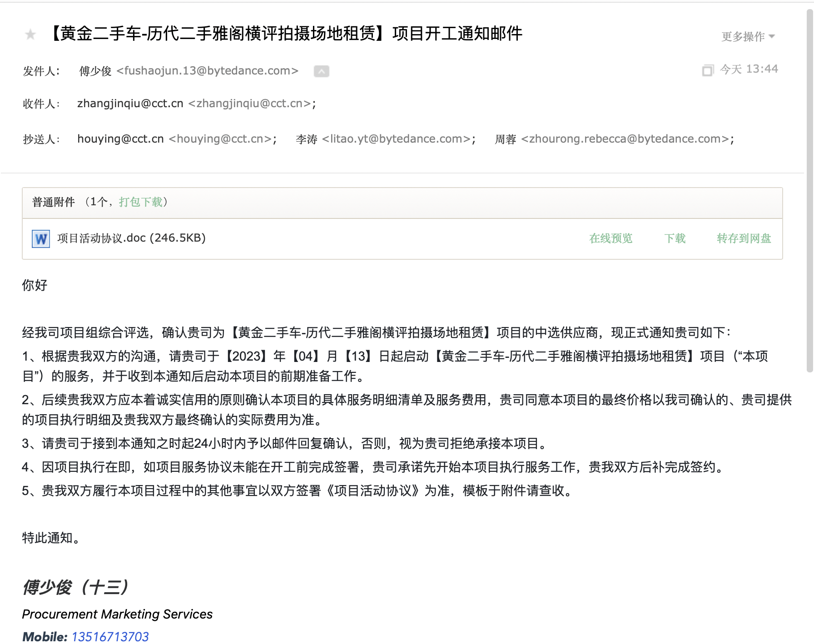Click 打包下载 to download all attachments
The height and width of the screenshot is (644, 814).
click(140, 202)
